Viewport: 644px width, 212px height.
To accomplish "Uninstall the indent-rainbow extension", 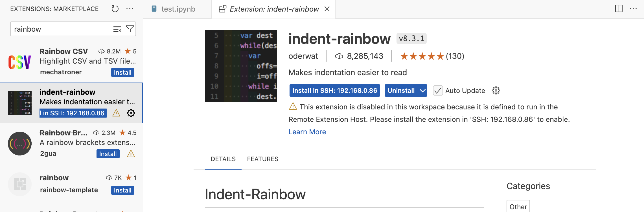I will (401, 90).
